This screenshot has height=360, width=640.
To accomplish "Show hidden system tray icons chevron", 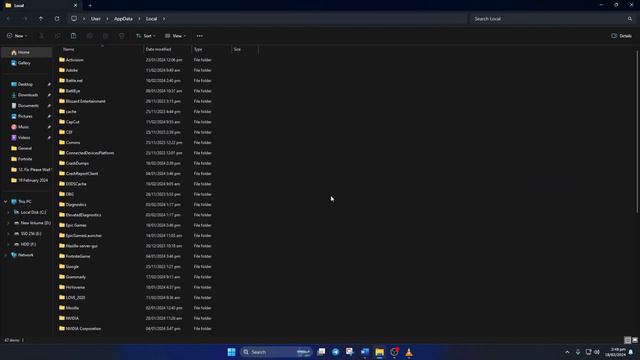I will (x=567, y=352).
